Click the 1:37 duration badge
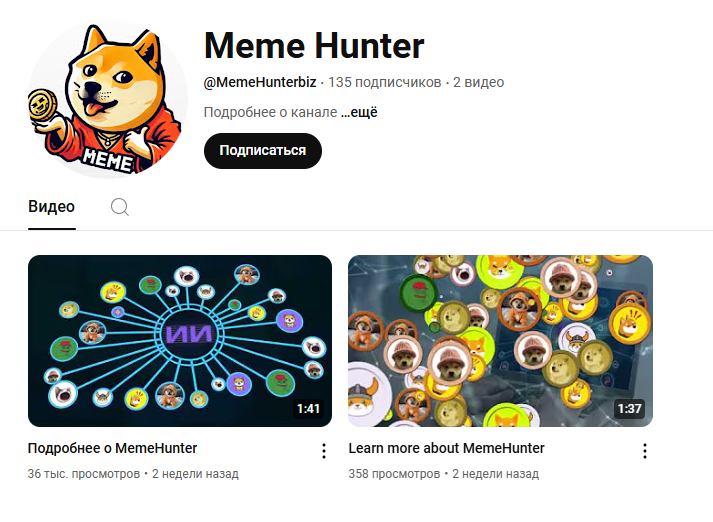 pyautogui.click(x=629, y=409)
